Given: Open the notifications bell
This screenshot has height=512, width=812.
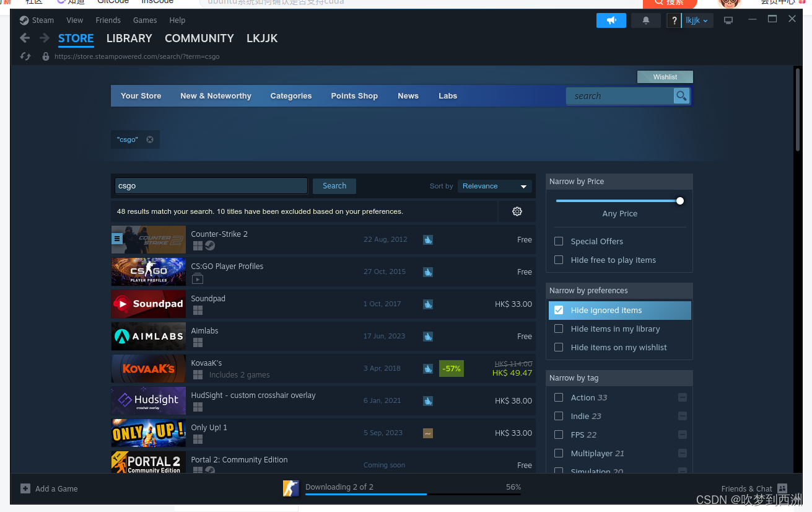Looking at the screenshot, I should coord(646,20).
